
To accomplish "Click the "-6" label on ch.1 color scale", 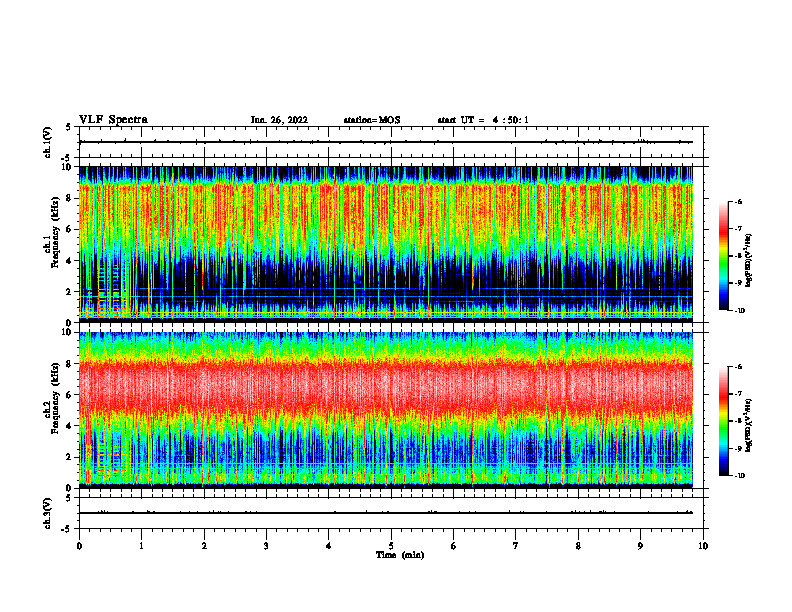I will coord(738,201).
